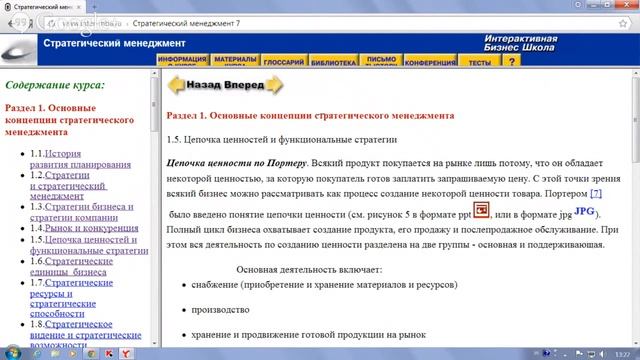Open the МАТЕРИАЛЫ tab
This screenshot has width=640, height=360.
[x=235, y=60]
